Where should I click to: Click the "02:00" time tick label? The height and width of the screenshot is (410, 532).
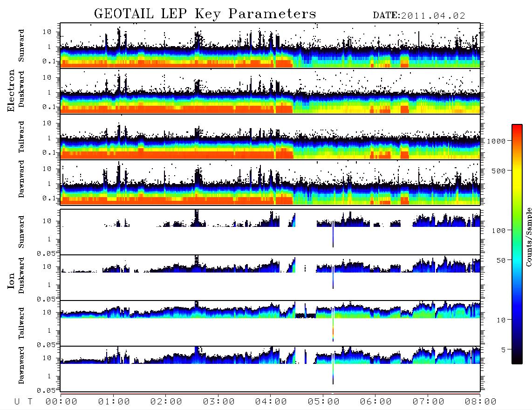pyautogui.click(x=166, y=402)
